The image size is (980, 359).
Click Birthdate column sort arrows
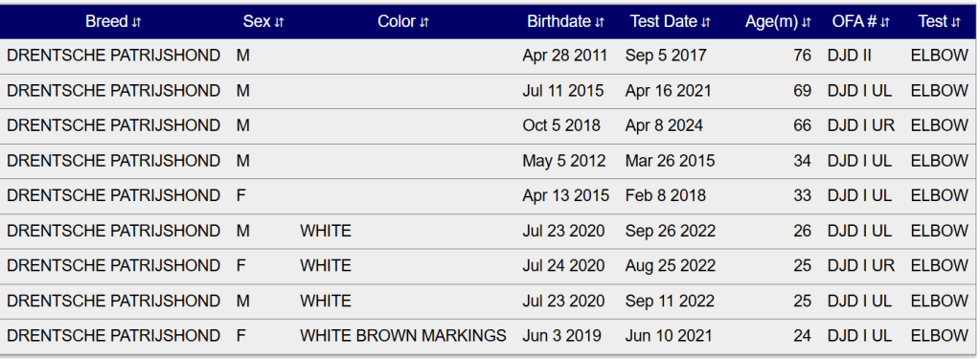pos(600,22)
